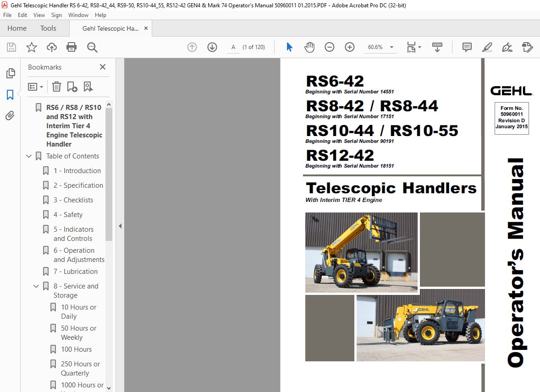Click bookmarks scrollbar up arrow
The image size is (540, 392).
[x=109, y=104]
